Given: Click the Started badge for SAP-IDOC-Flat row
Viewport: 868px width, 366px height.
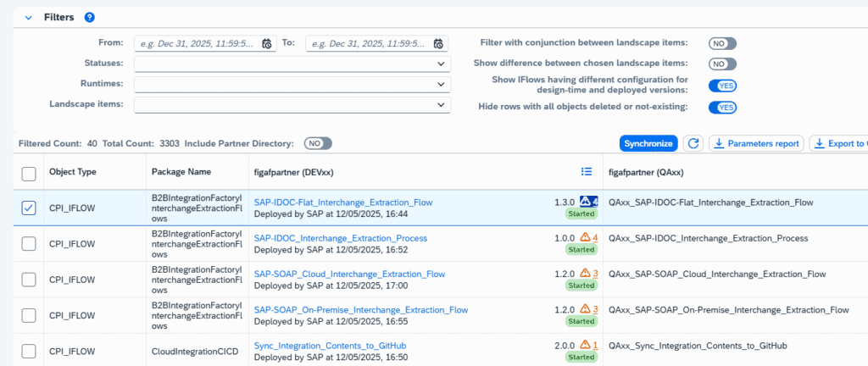Looking at the screenshot, I should [x=581, y=213].
